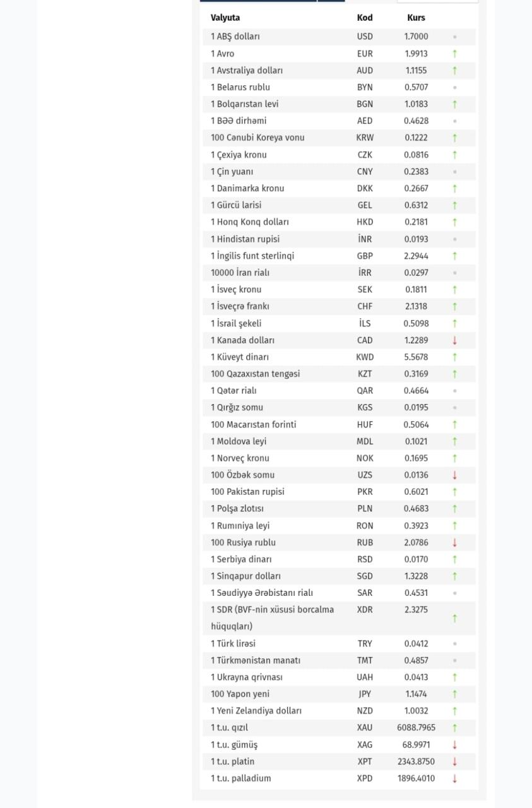This screenshot has height=808, width=532.
Task: Click the red down arrow for XPD palladium
Action: [454, 778]
